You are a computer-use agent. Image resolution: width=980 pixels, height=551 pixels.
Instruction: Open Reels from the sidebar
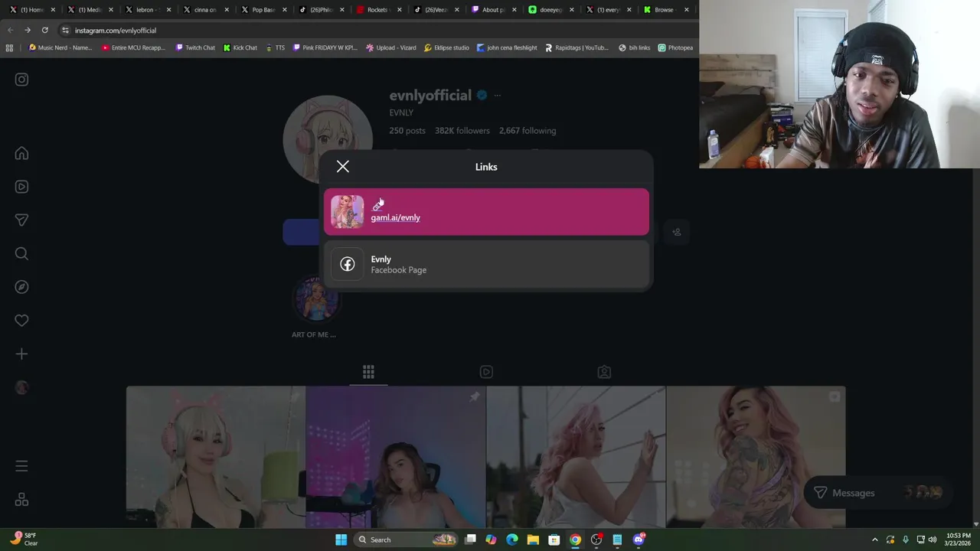tap(21, 187)
